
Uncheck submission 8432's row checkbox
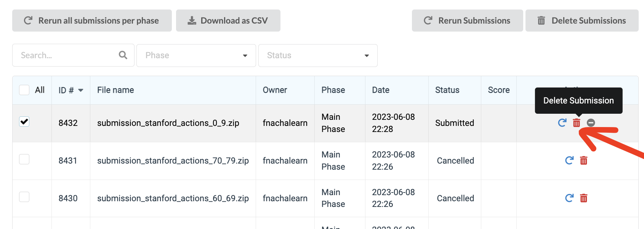point(24,121)
